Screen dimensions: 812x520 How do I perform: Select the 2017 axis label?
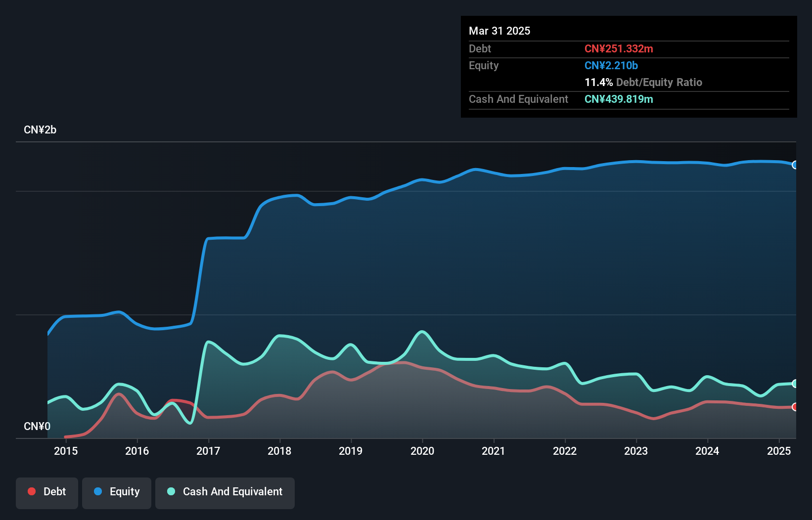(208, 451)
